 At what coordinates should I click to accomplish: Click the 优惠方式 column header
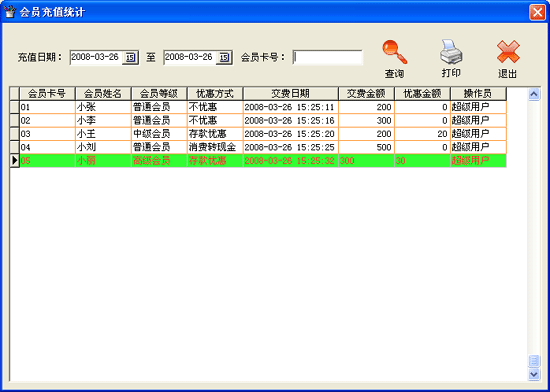click(215, 94)
